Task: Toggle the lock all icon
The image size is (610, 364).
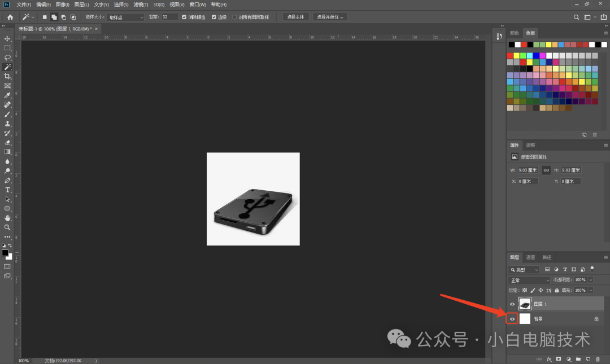Action: click(557, 290)
